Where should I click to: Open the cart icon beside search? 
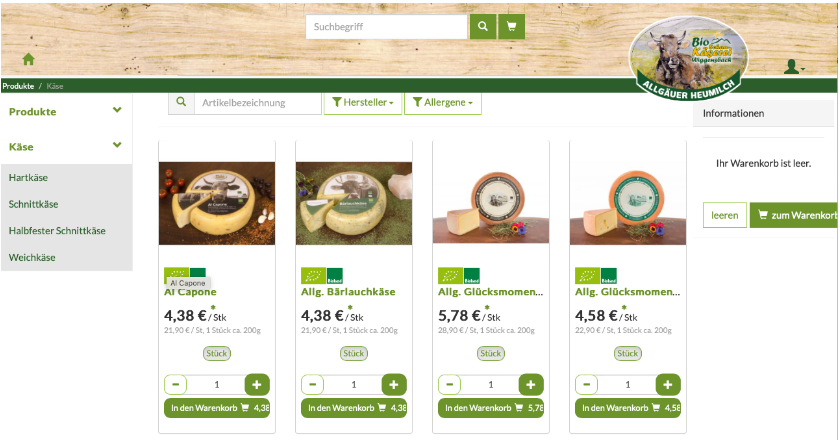(x=511, y=26)
